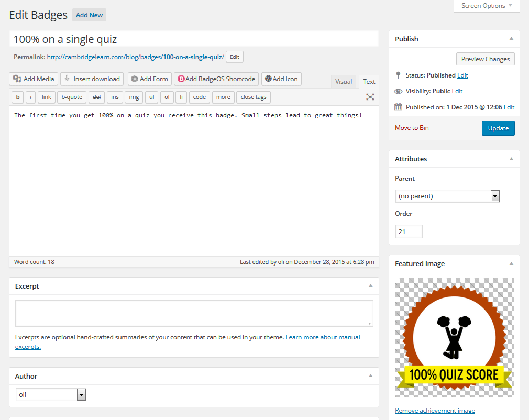
Task: Click the Add Icon button
Action: [x=281, y=79]
